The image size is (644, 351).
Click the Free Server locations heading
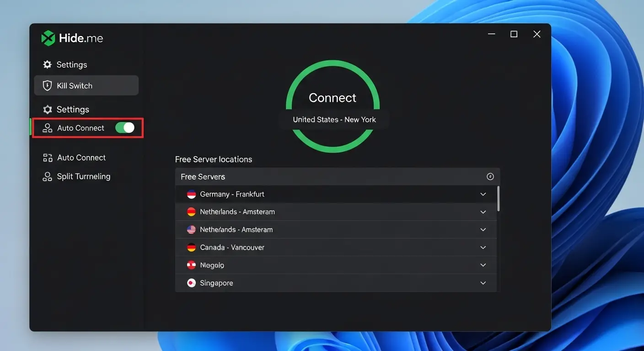pyautogui.click(x=214, y=160)
